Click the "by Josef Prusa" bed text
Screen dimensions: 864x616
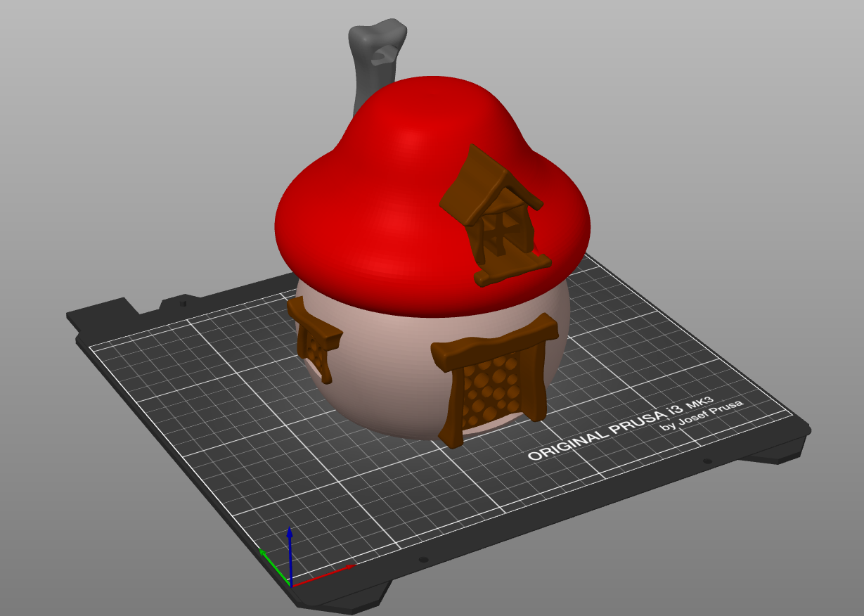tap(701, 415)
